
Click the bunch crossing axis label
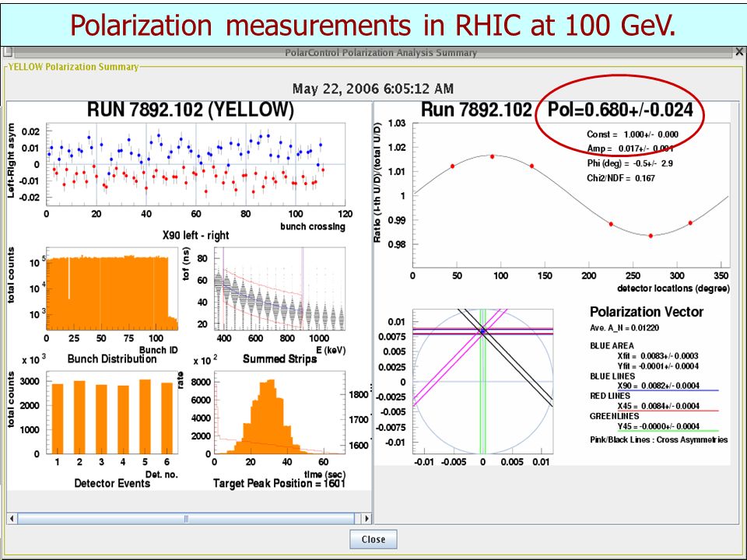pos(313,226)
